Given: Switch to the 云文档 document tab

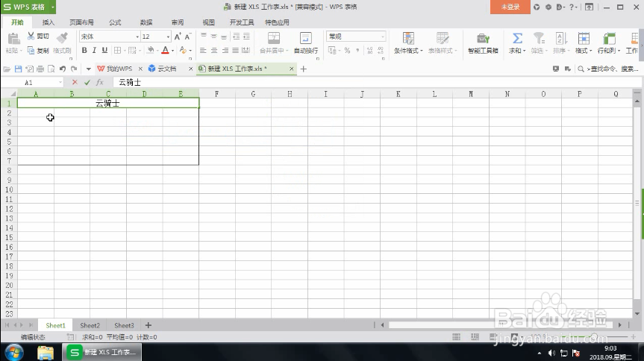Looking at the screenshot, I should (x=166, y=69).
